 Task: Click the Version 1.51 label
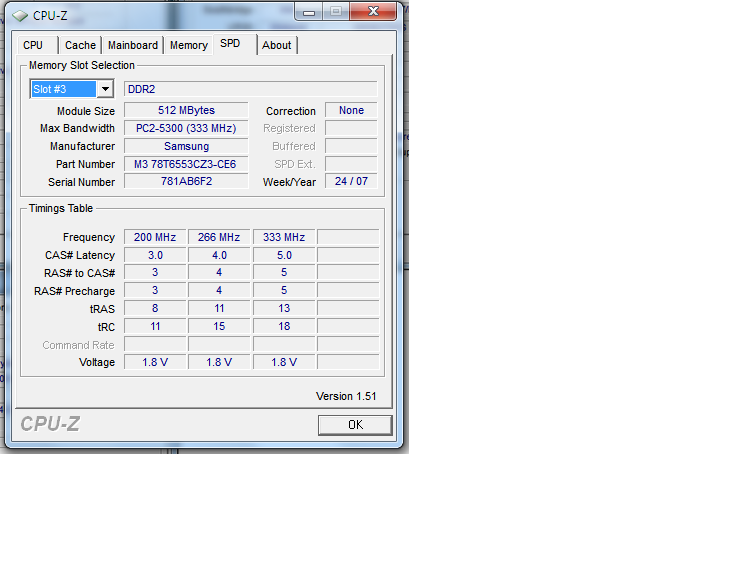pos(346,396)
